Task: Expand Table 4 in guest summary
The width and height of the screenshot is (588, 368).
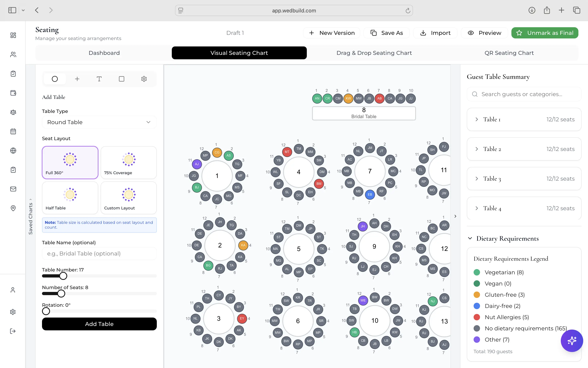Action: (x=524, y=208)
